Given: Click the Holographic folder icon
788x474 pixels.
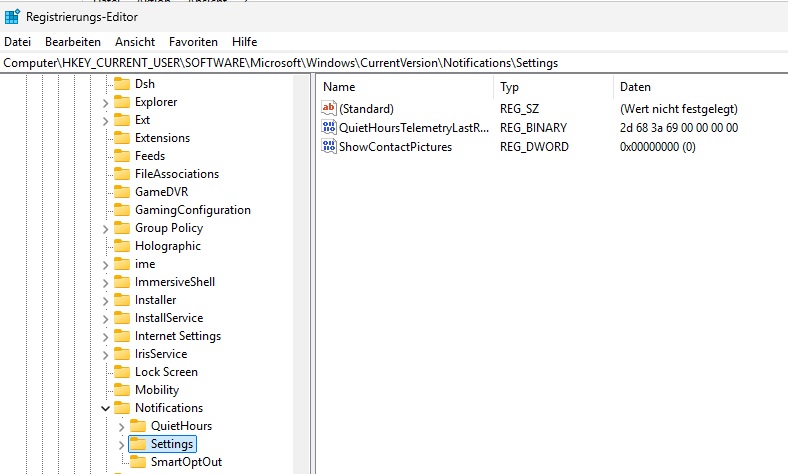Looking at the screenshot, I should coord(122,246).
